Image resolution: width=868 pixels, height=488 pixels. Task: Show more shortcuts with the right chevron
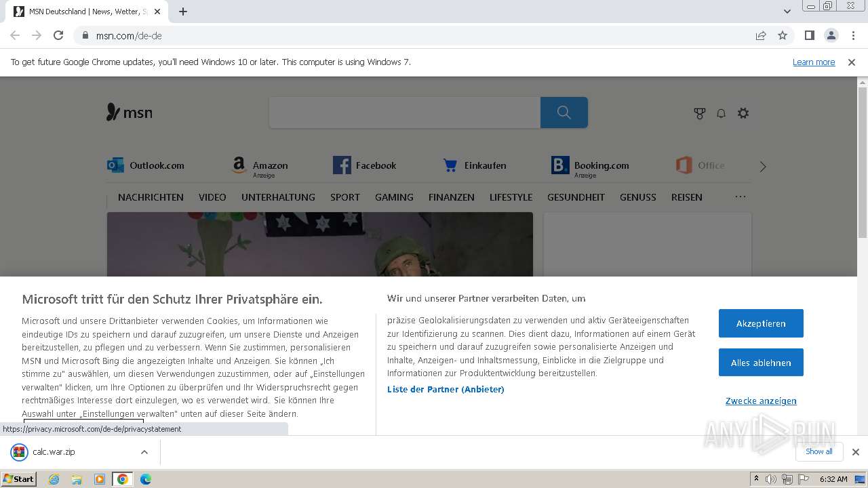click(763, 167)
